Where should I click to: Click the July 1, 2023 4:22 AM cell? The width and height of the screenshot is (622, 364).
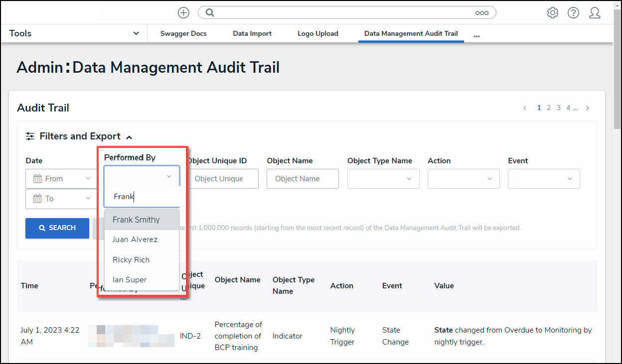click(50, 336)
